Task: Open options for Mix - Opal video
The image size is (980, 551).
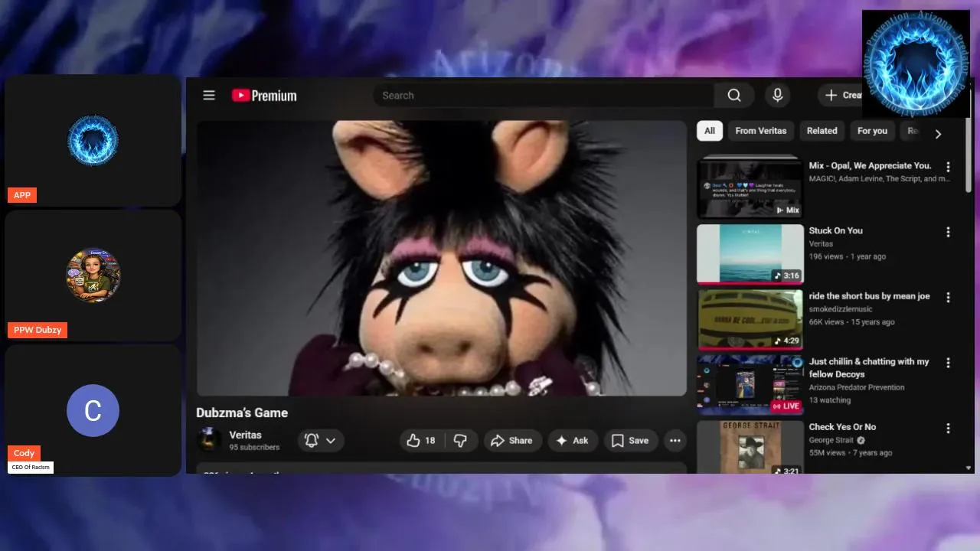Action: 948,167
